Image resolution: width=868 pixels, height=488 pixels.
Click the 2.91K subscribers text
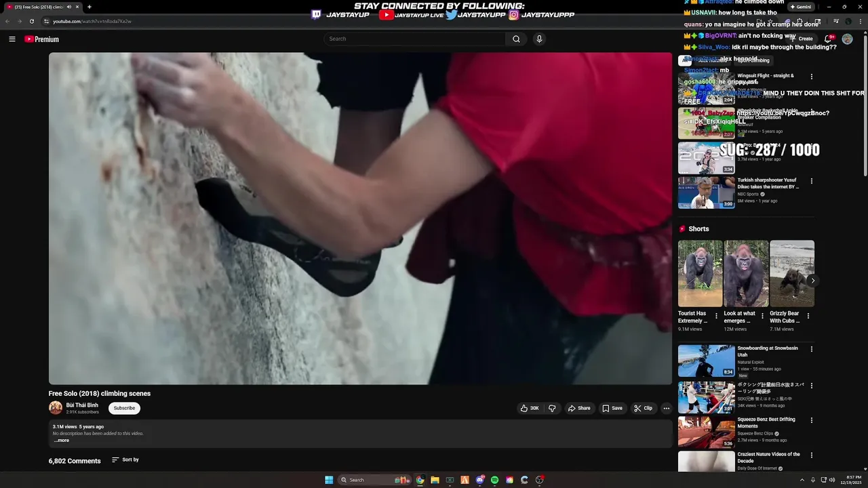pyautogui.click(x=82, y=412)
